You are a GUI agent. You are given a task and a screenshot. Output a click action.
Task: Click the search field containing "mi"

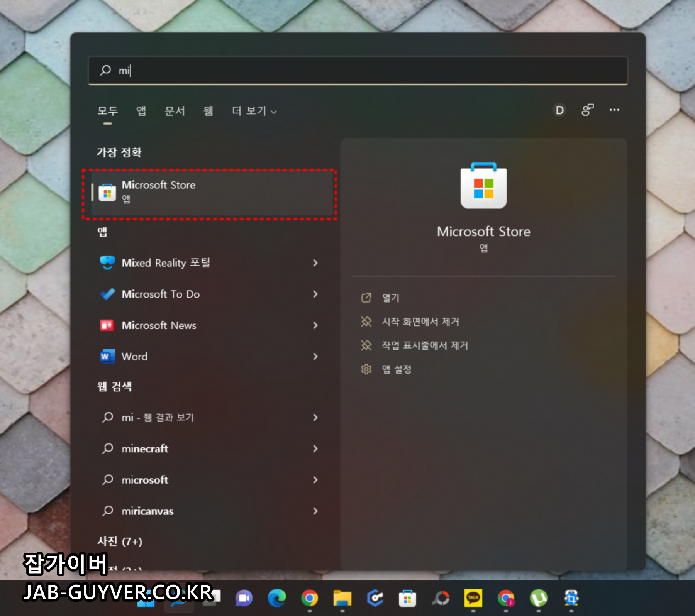click(x=358, y=70)
